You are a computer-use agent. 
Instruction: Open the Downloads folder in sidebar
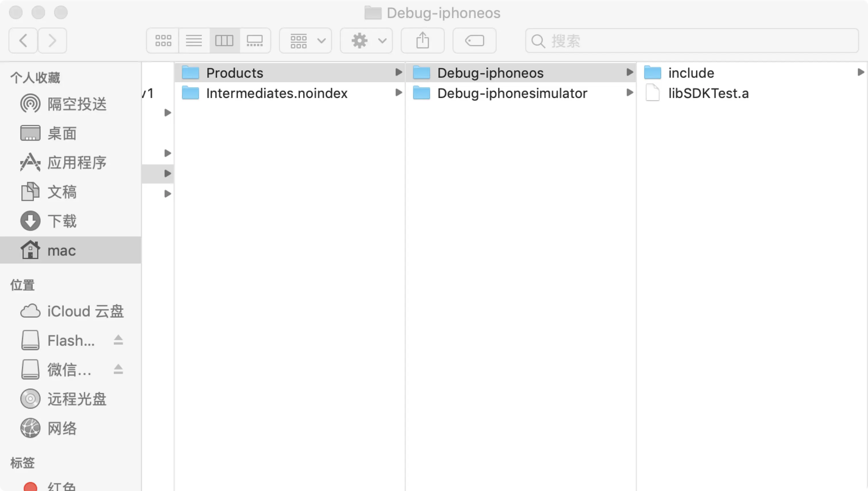pos(62,221)
